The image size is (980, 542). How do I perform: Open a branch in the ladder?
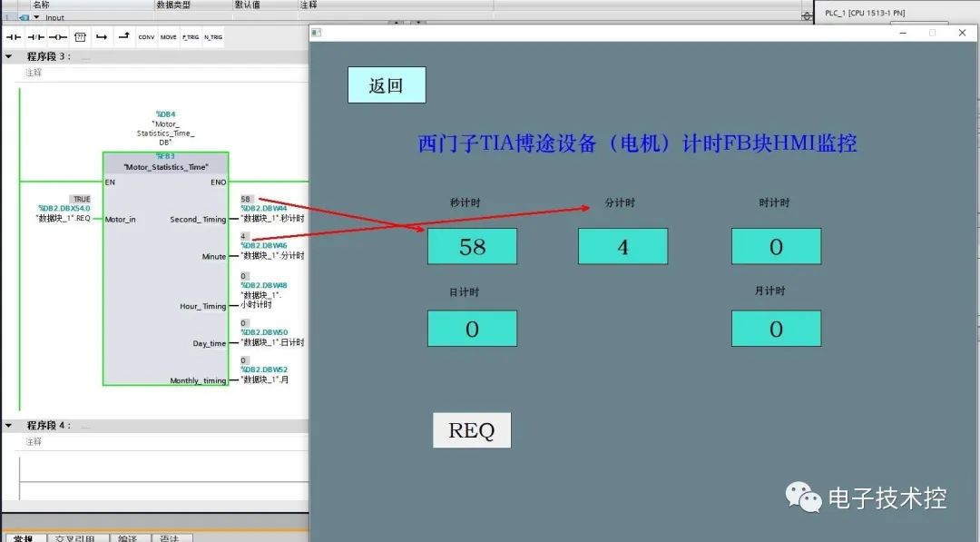(102, 37)
